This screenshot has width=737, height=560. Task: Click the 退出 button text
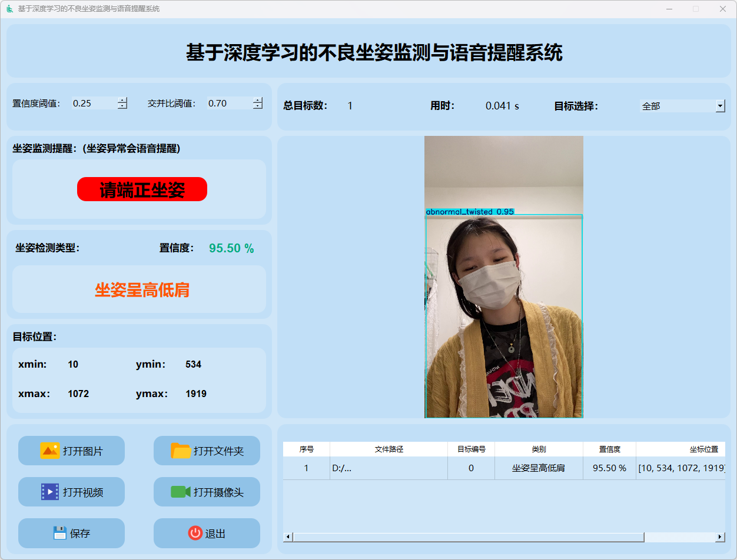(215, 534)
